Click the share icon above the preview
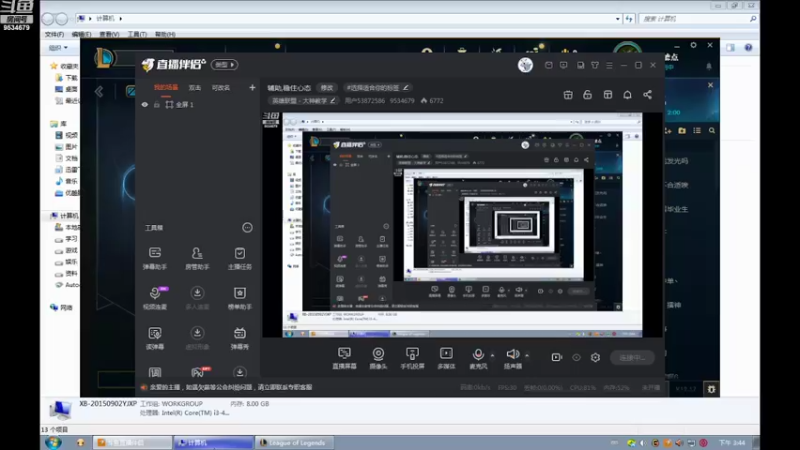 click(647, 95)
